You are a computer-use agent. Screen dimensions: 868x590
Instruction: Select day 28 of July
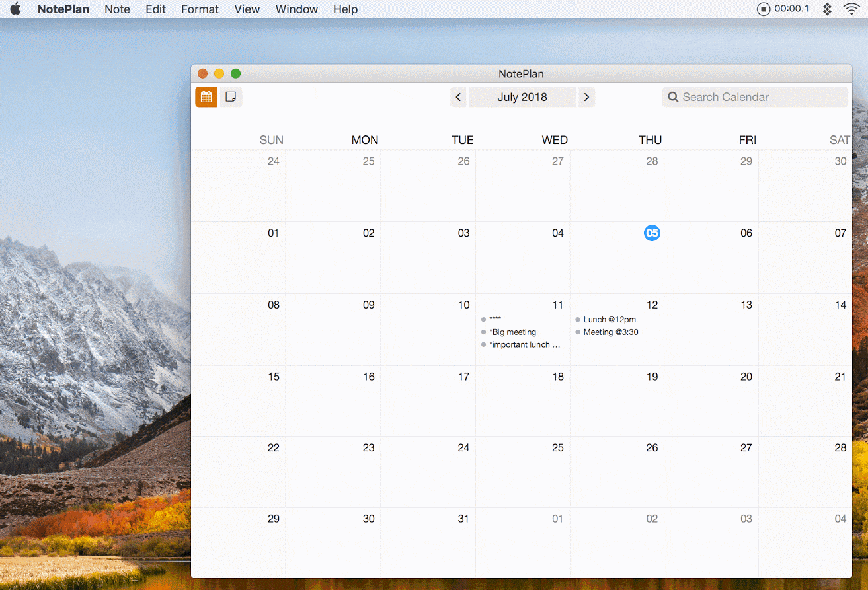pyautogui.click(x=840, y=447)
